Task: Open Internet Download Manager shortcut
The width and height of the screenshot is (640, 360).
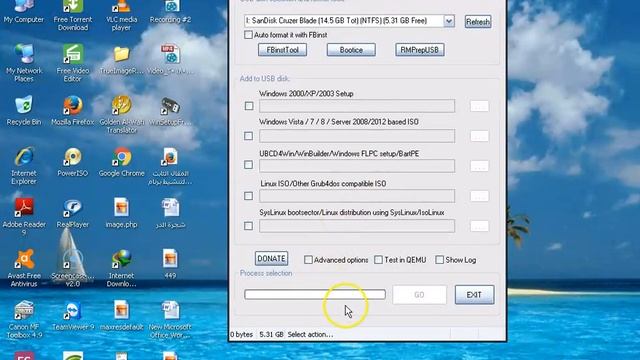Action: point(121,268)
